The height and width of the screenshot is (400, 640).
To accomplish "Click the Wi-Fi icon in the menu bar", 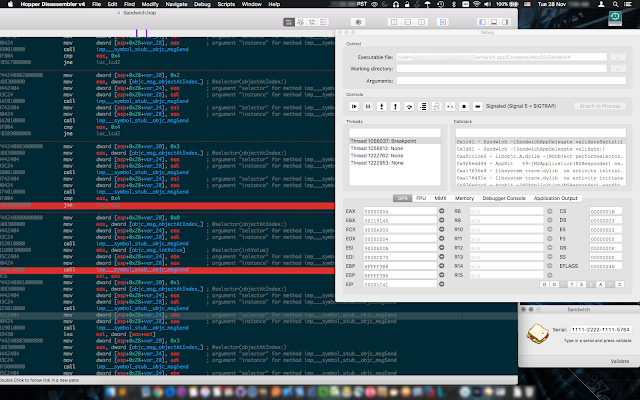I will pos(476,4).
